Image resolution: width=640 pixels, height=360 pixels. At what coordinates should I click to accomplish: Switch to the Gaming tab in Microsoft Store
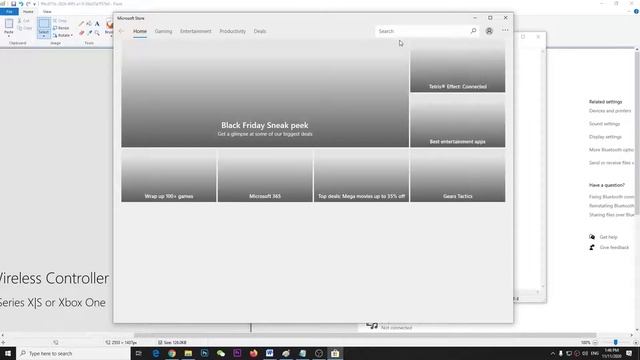point(163,31)
